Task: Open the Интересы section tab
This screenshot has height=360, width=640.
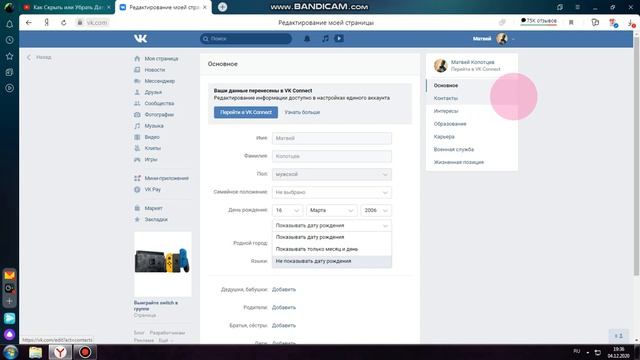Action: pyautogui.click(x=472, y=111)
